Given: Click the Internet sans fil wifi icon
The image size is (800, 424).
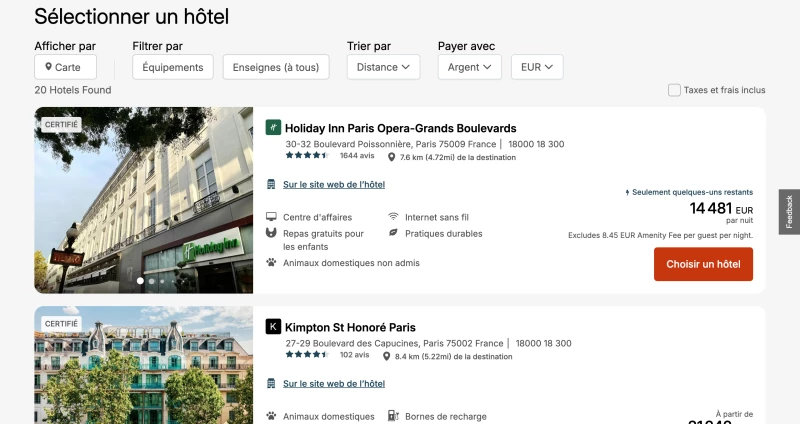Looking at the screenshot, I should coord(393,217).
